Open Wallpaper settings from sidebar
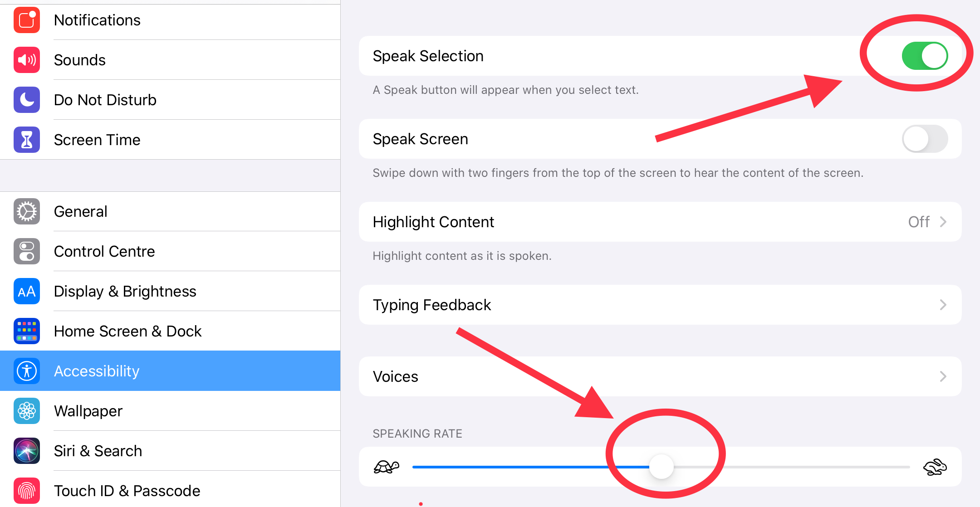The width and height of the screenshot is (980, 507). (170, 411)
